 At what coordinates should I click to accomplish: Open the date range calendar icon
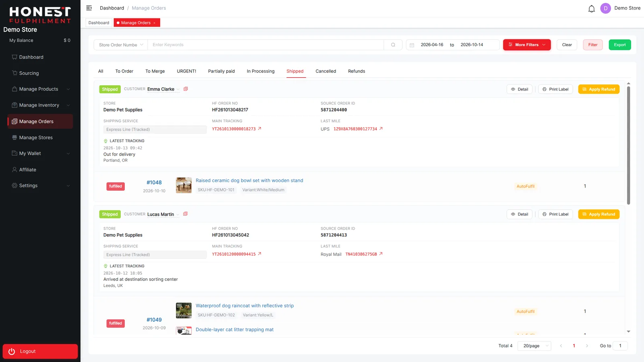412,45
